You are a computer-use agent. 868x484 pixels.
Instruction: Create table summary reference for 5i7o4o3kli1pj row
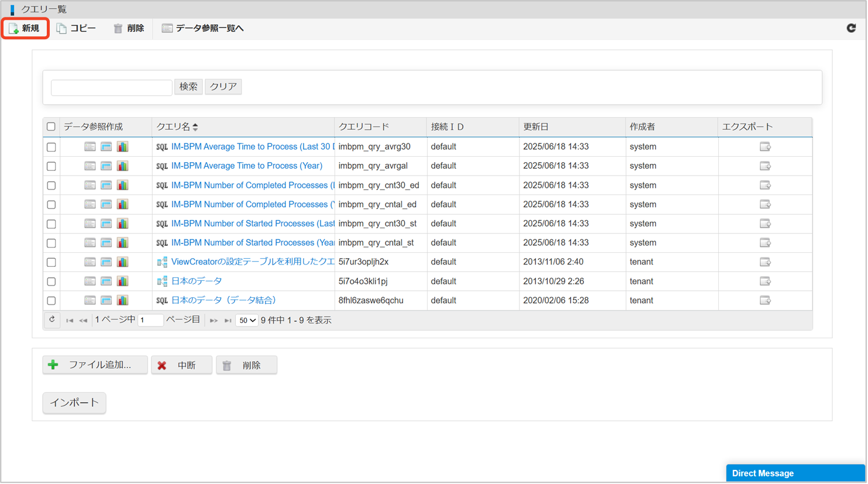(x=106, y=282)
